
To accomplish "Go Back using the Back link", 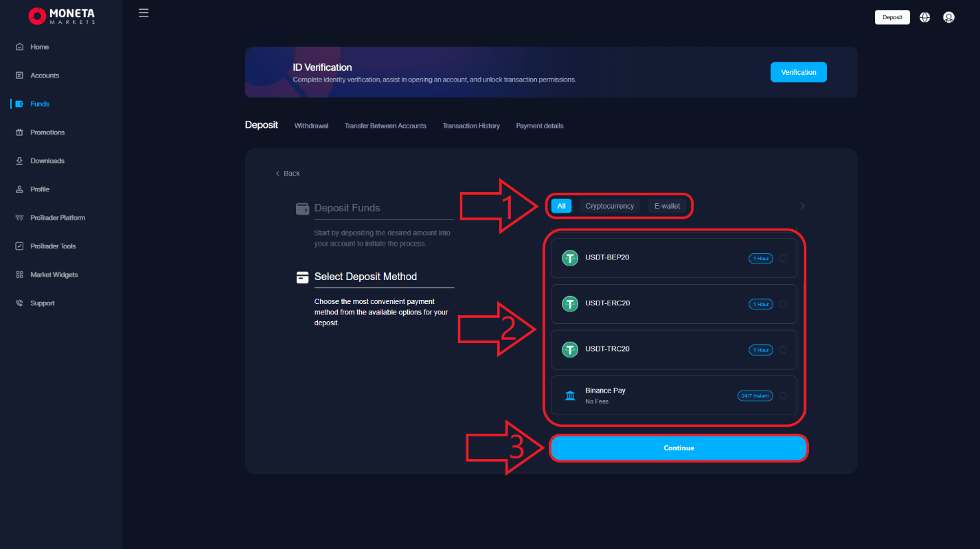I will point(288,174).
